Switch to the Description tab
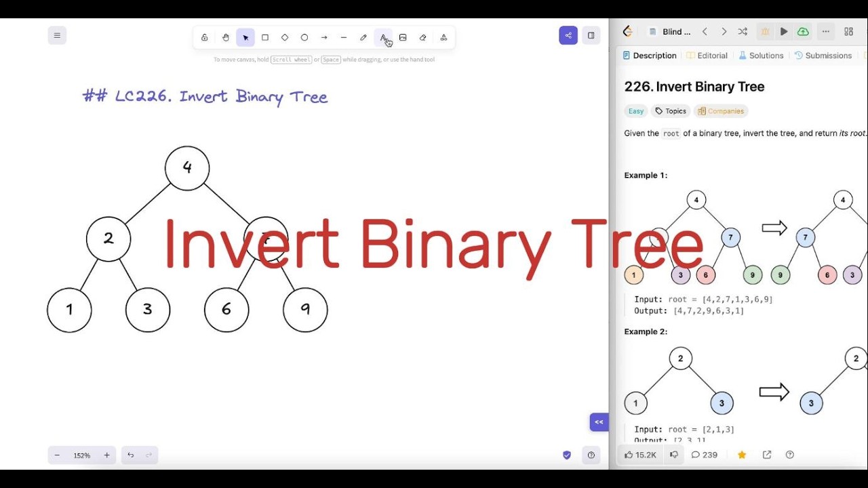Screen dimensions: 868x488 click(x=650, y=56)
